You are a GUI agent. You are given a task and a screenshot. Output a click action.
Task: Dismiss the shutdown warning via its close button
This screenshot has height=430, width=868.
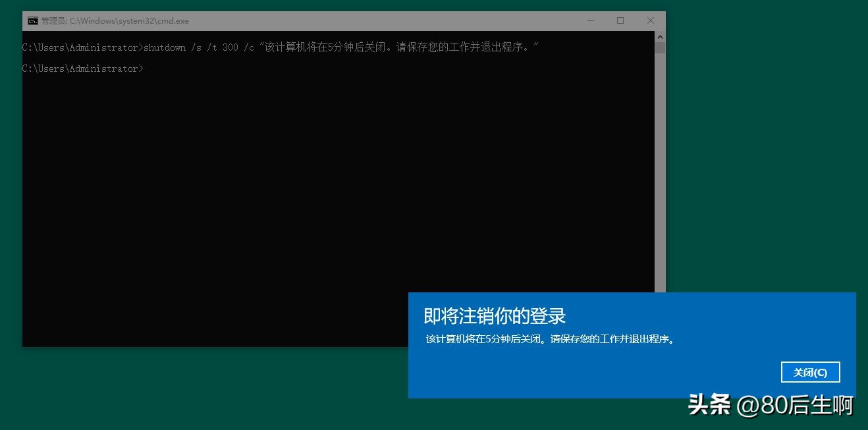tap(810, 371)
